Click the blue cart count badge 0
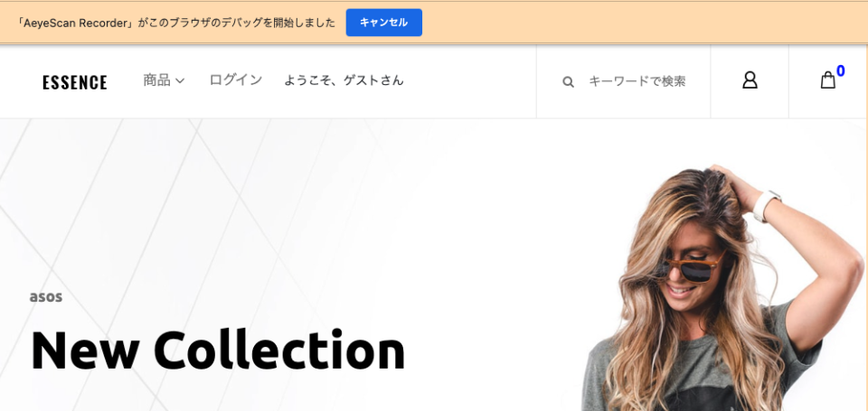 click(840, 70)
